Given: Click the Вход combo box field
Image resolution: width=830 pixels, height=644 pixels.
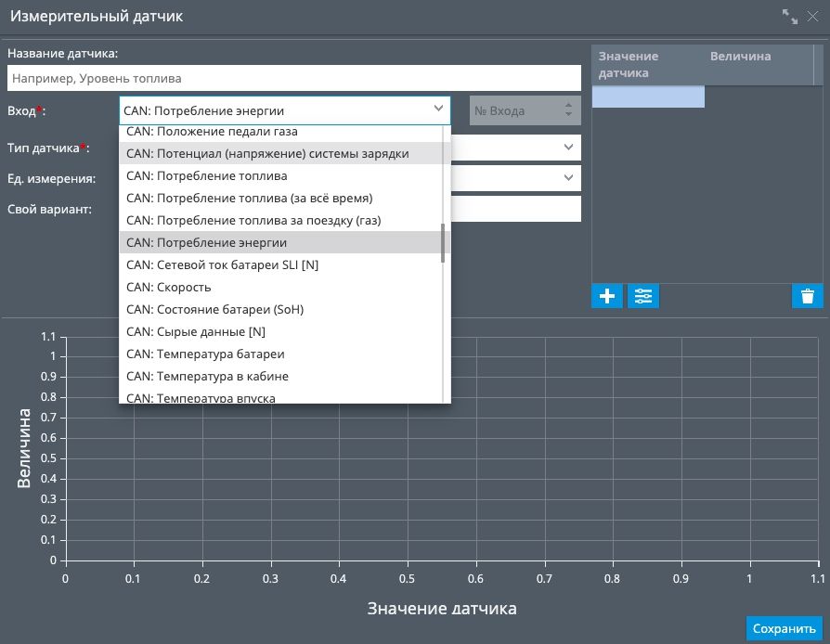Looking at the screenshot, I should pyautogui.click(x=285, y=110).
